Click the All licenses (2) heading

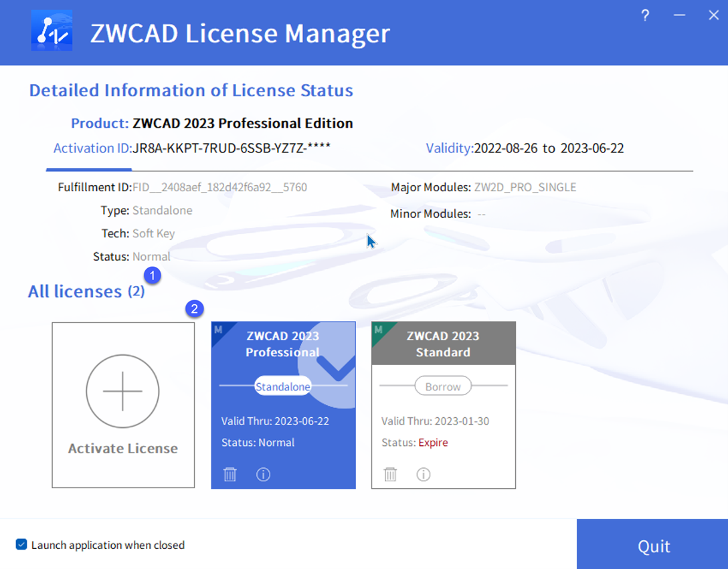click(x=86, y=292)
